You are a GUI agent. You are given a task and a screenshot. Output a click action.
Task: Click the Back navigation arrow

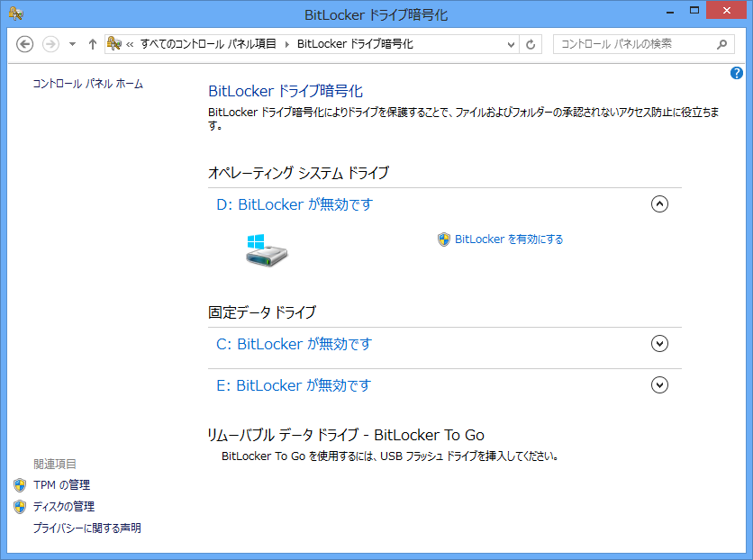tap(25, 44)
